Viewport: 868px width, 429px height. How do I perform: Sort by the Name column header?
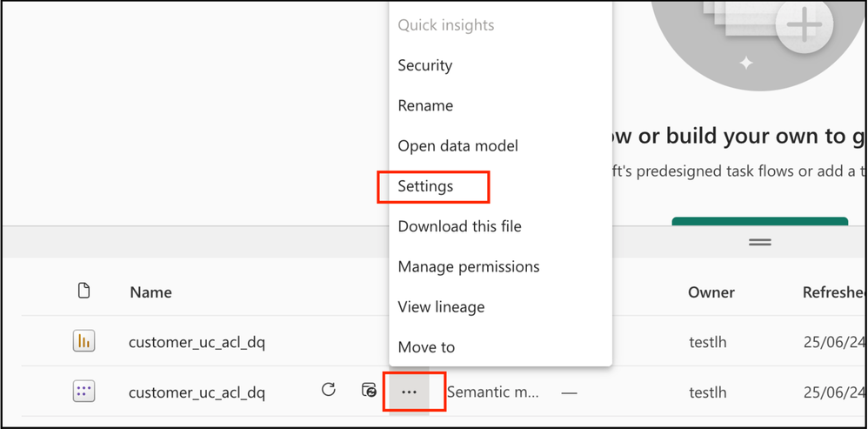tap(150, 292)
